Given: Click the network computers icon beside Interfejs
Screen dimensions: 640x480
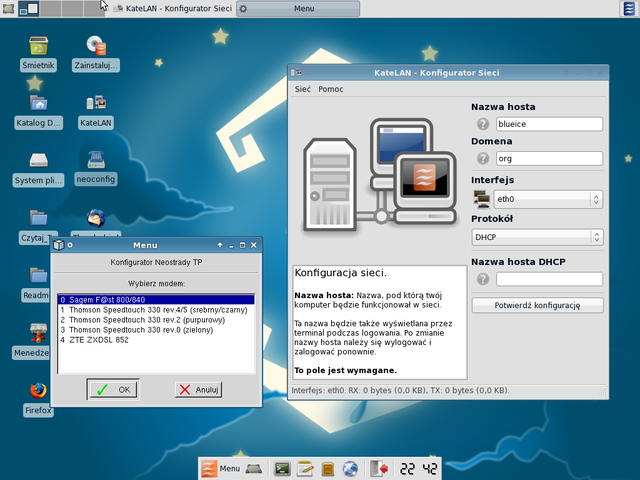Looking at the screenshot, I should click(x=482, y=199).
